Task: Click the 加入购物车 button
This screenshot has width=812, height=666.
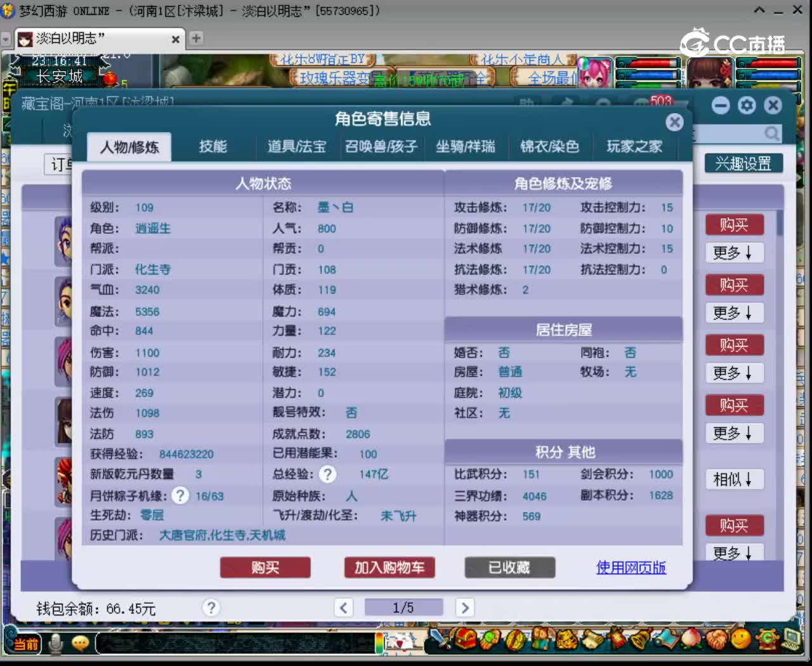Action: click(x=390, y=568)
